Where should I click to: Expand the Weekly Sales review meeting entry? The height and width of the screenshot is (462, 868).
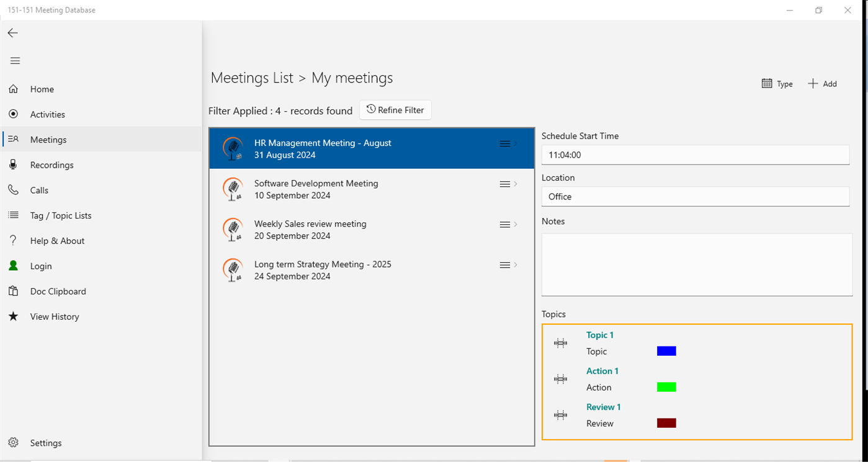tap(514, 224)
